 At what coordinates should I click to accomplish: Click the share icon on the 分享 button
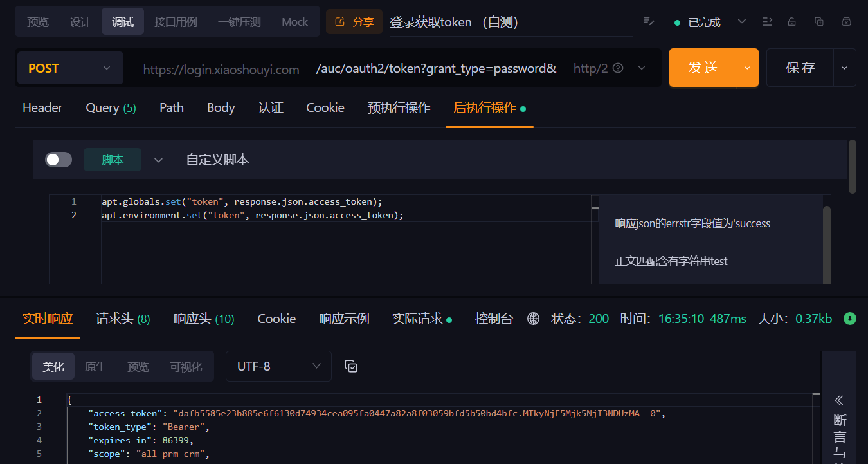click(340, 22)
